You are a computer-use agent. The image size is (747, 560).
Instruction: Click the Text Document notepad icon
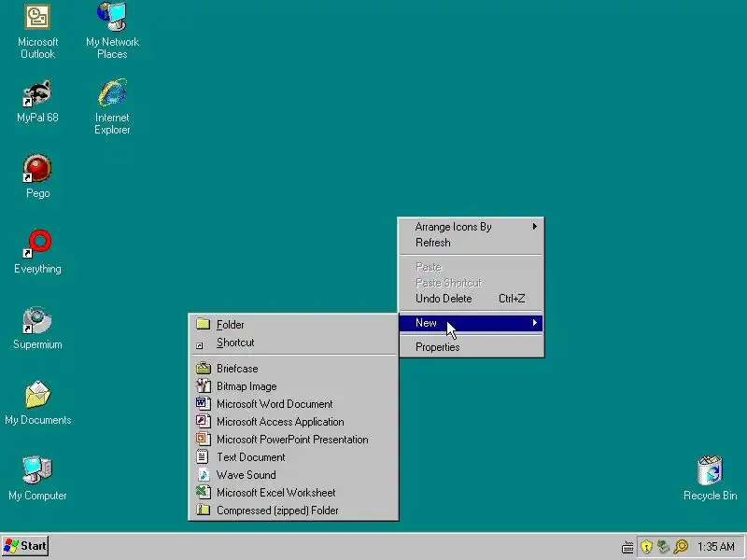coord(203,456)
